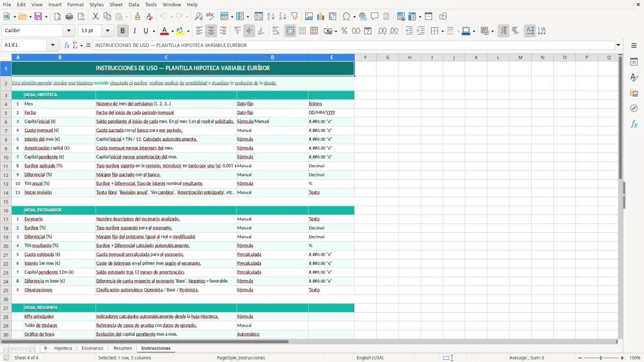This screenshot has width=644, height=362.
Task: Open the Data menu
Action: (x=134, y=4)
